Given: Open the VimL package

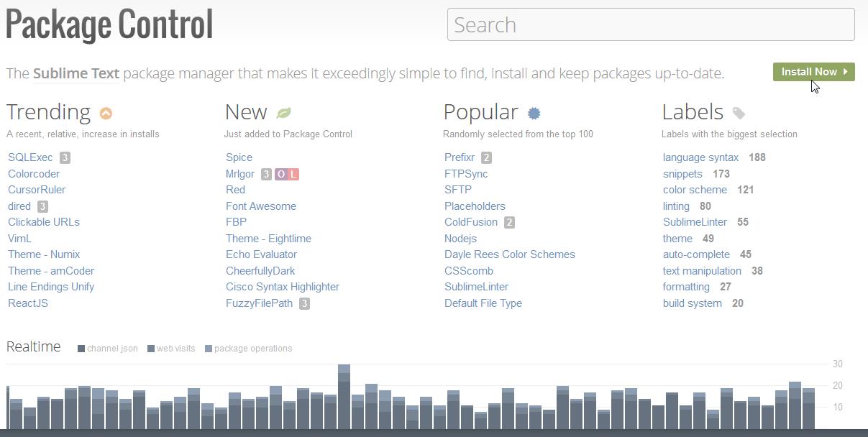Looking at the screenshot, I should [19, 239].
